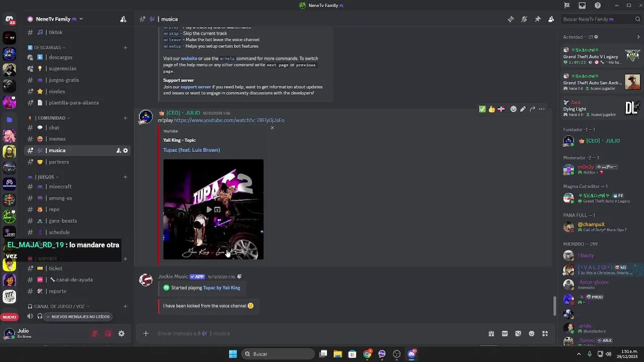Expand the Actividad panel arrow

coord(638,37)
